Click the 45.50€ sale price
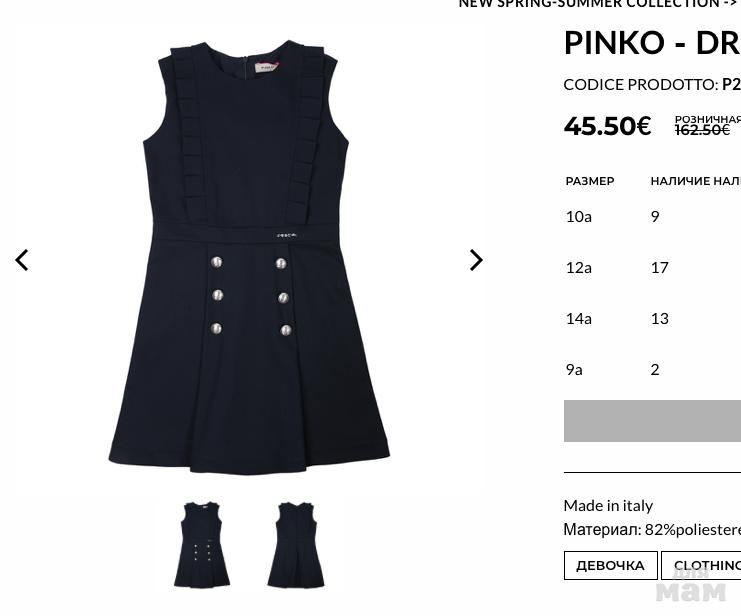 [x=608, y=126]
